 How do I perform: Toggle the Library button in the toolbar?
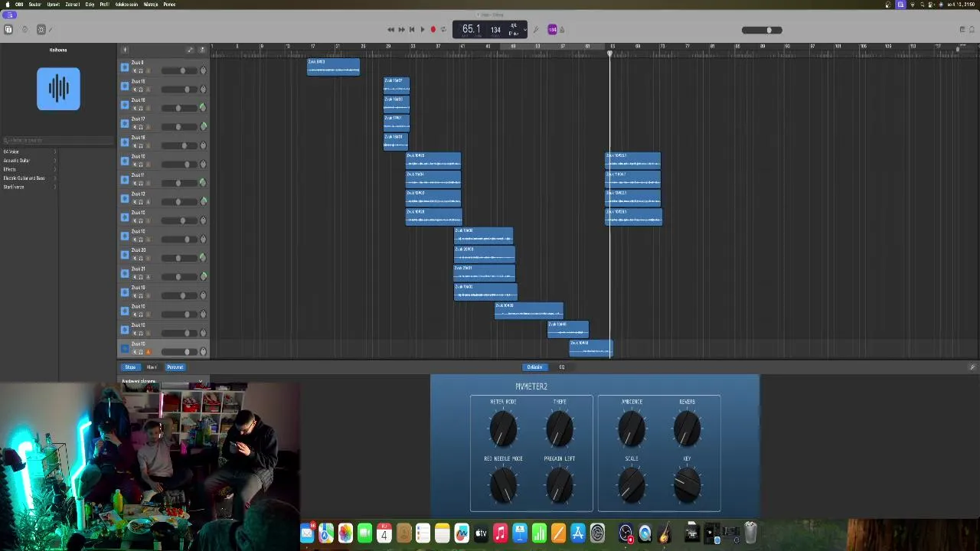[8, 30]
